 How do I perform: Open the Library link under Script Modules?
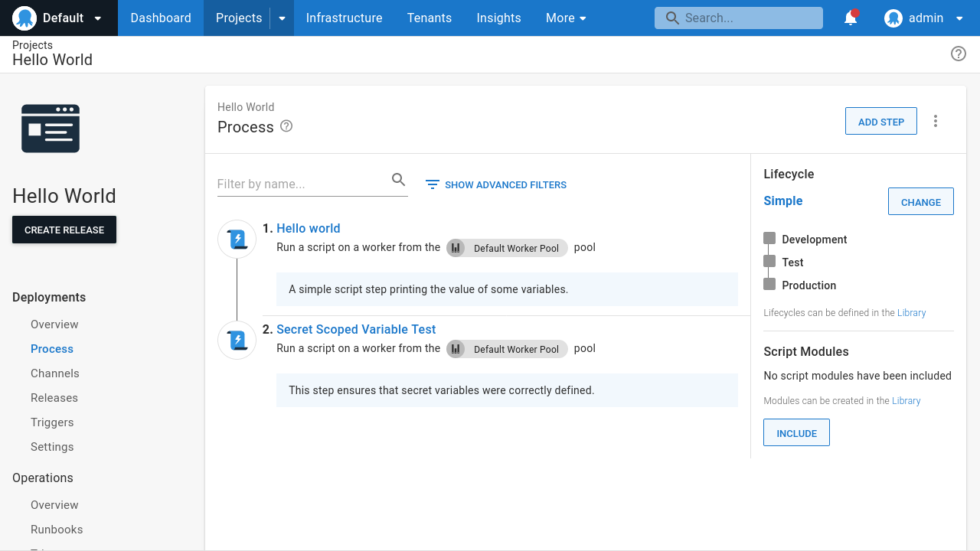point(906,400)
